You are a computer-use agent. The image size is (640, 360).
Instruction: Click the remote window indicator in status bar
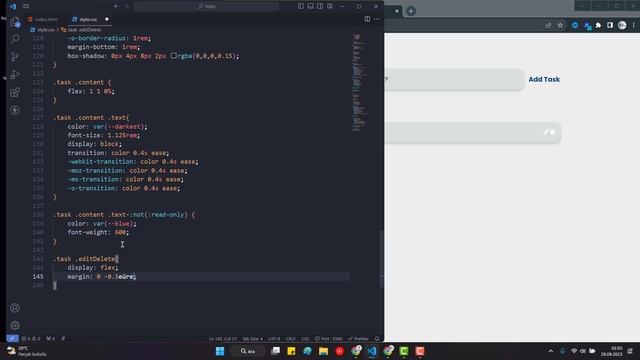pos(12,338)
